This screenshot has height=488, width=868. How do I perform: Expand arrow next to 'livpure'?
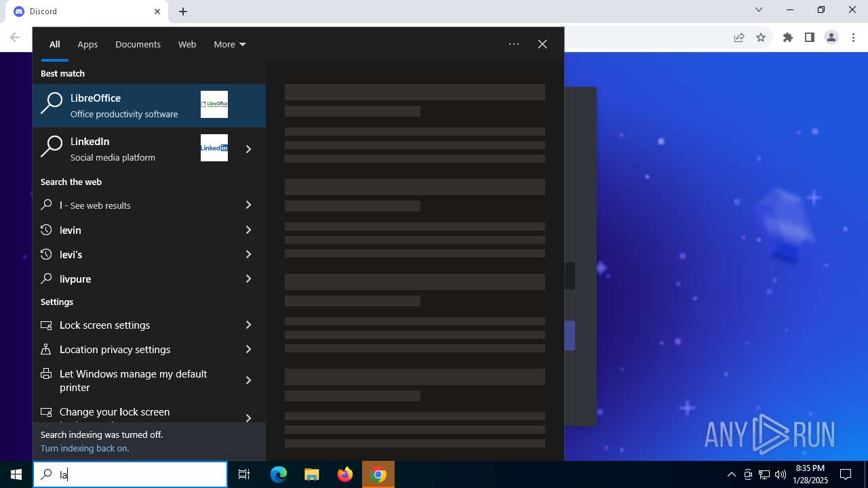click(x=248, y=279)
